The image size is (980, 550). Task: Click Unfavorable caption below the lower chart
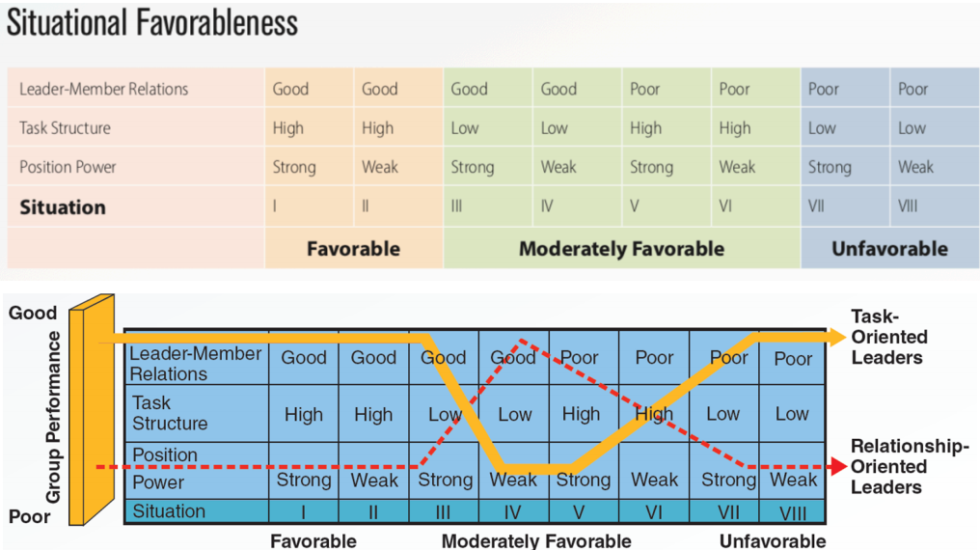click(773, 541)
